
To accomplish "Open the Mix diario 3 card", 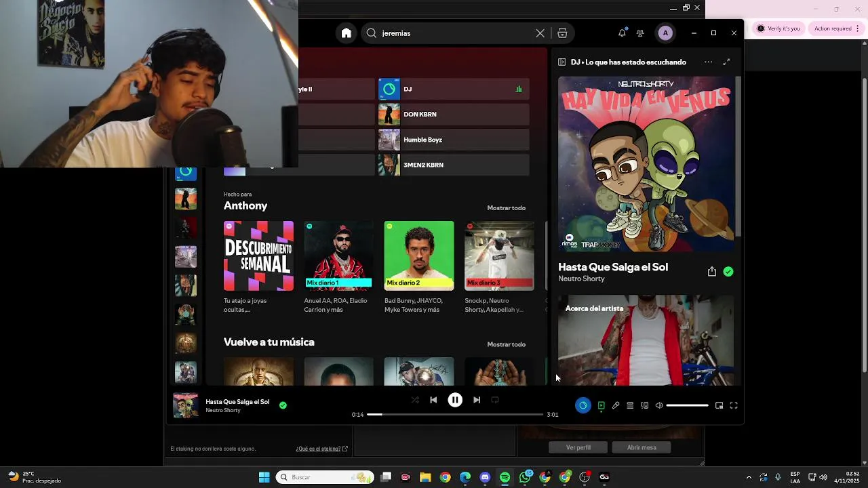I will (x=498, y=267).
